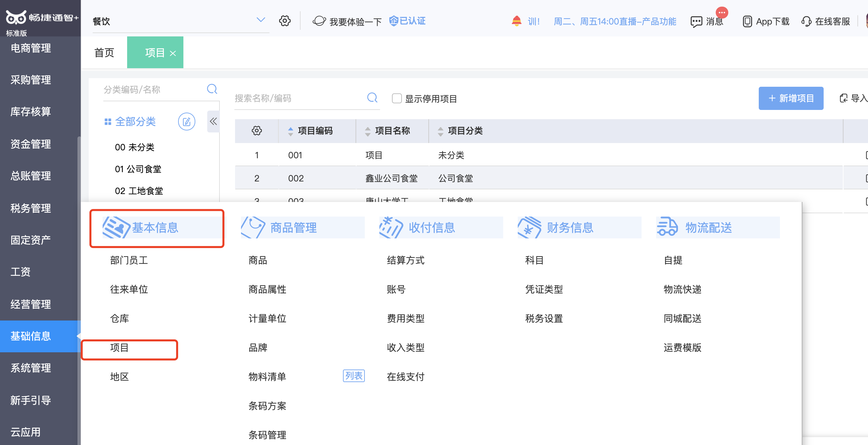Sort by 项目编码 column arrows
The image size is (868, 445).
(x=290, y=131)
